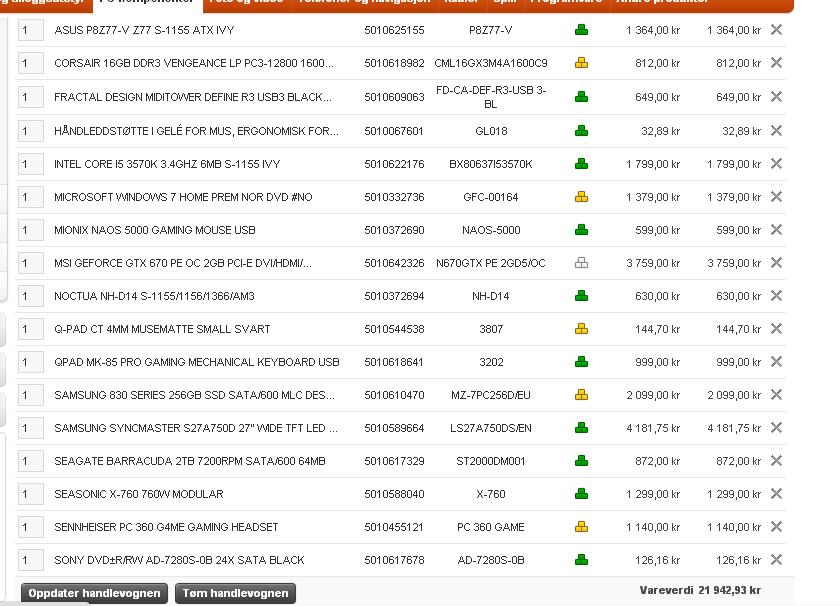Click quantity field for Seasonic X-760
Screen dimensions: 840x606
(x=31, y=494)
